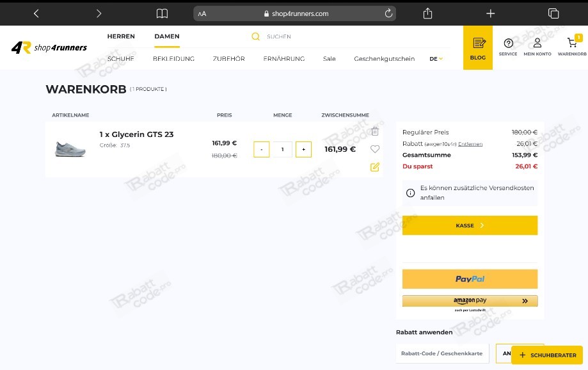
Task: Click the Zwischensumme 161,99 € amount
Action: pyautogui.click(x=340, y=149)
